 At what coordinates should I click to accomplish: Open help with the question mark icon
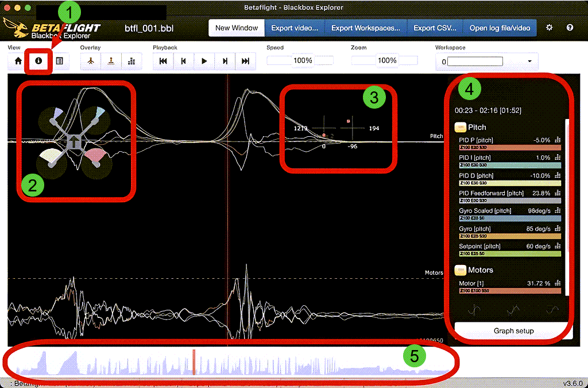570,28
